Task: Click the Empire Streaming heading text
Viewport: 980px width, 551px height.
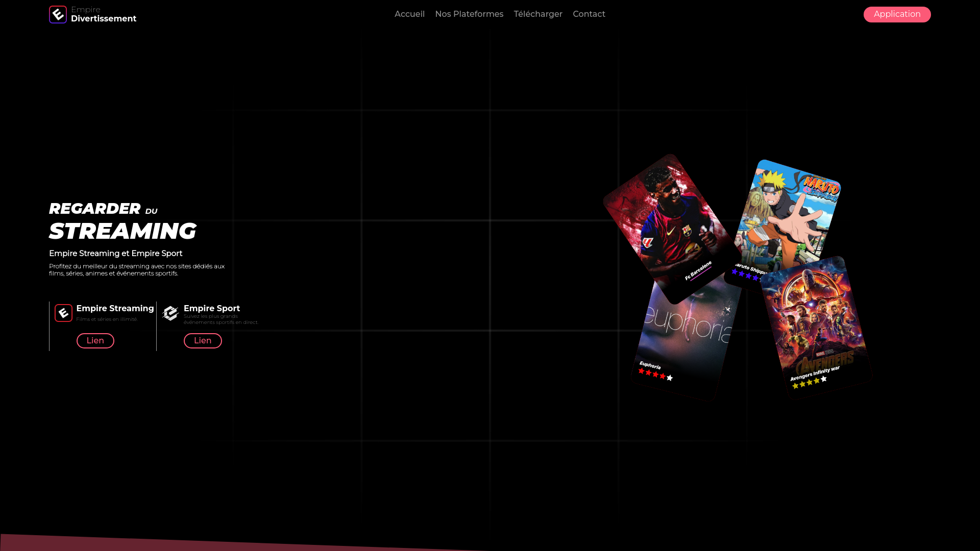Action: (115, 309)
